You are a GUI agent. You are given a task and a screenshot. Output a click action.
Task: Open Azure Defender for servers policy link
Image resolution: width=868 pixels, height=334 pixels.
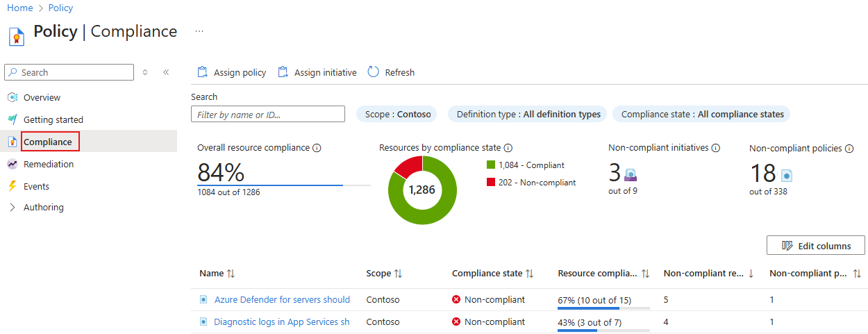pos(282,300)
